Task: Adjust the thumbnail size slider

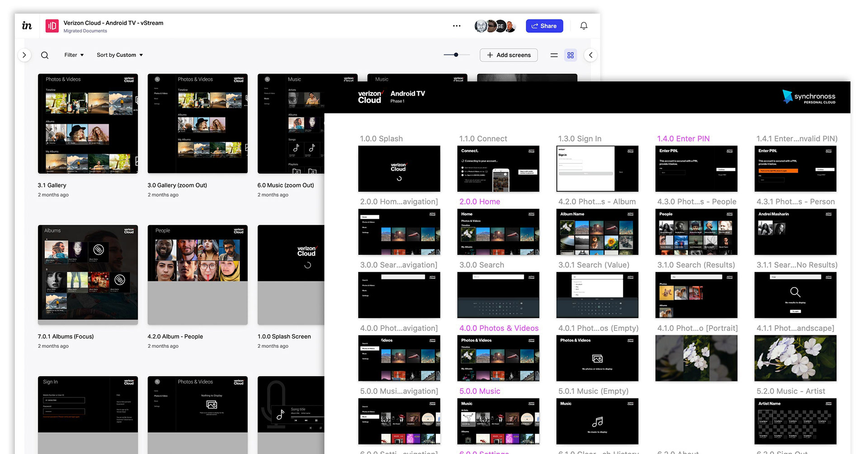Action: [x=456, y=55]
